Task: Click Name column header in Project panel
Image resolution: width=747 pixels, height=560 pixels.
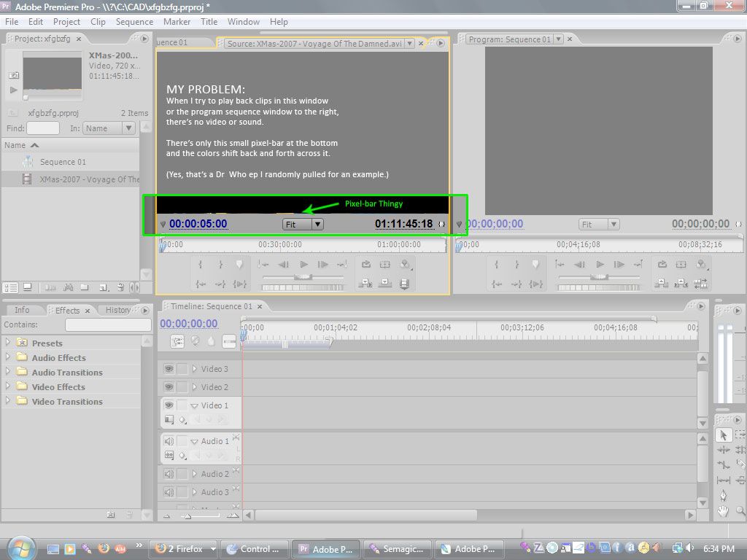Action: click(71, 145)
